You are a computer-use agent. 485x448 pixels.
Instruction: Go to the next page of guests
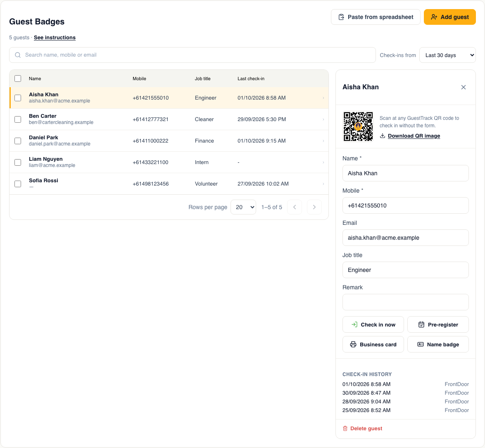point(314,207)
